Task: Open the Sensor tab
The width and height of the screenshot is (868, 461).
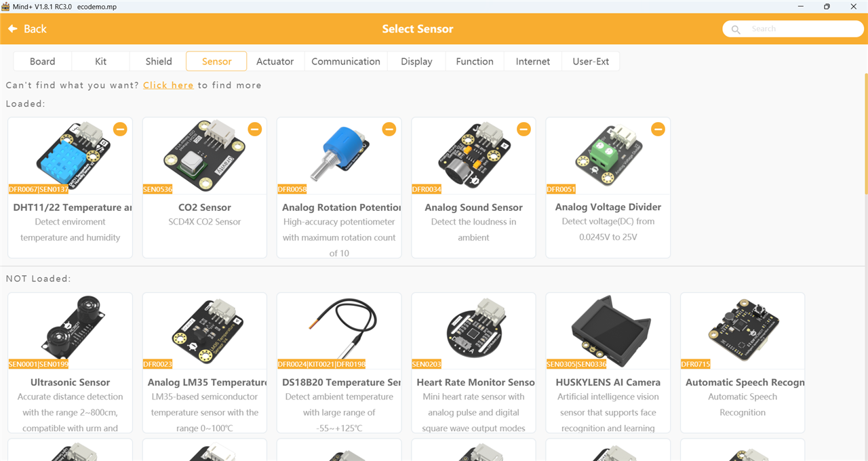Action: pos(216,61)
